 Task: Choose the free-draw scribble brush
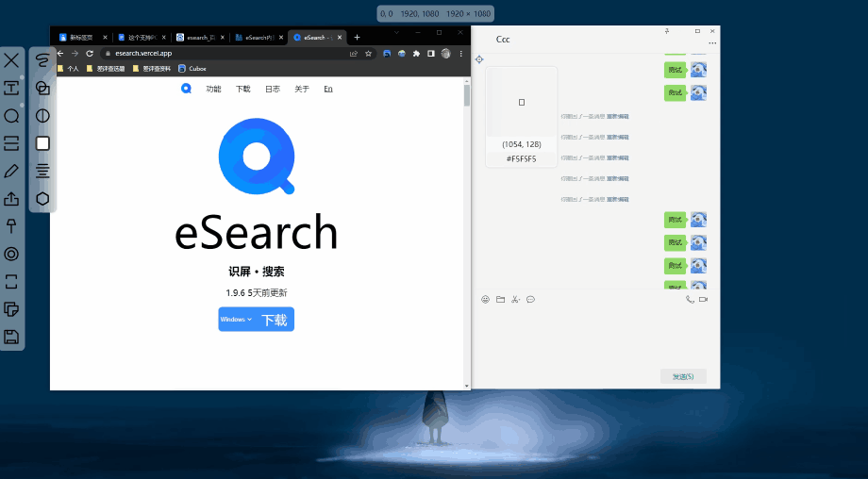[42, 60]
